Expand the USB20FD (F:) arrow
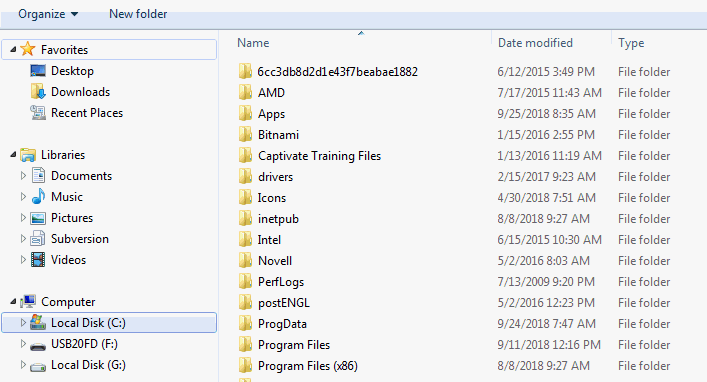The width and height of the screenshot is (707, 382). [x=23, y=343]
